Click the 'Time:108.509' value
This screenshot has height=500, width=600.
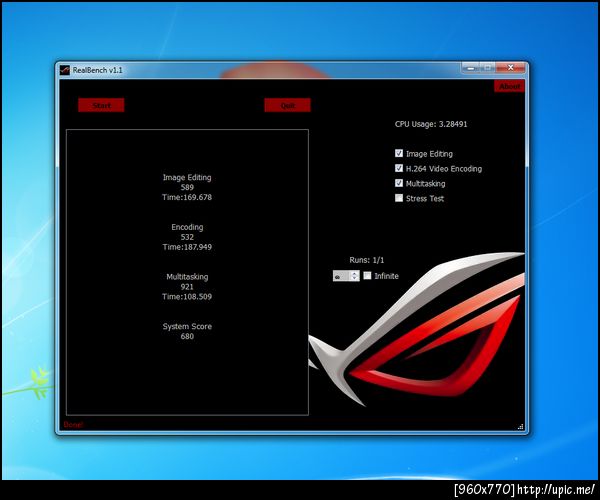[x=187, y=297]
